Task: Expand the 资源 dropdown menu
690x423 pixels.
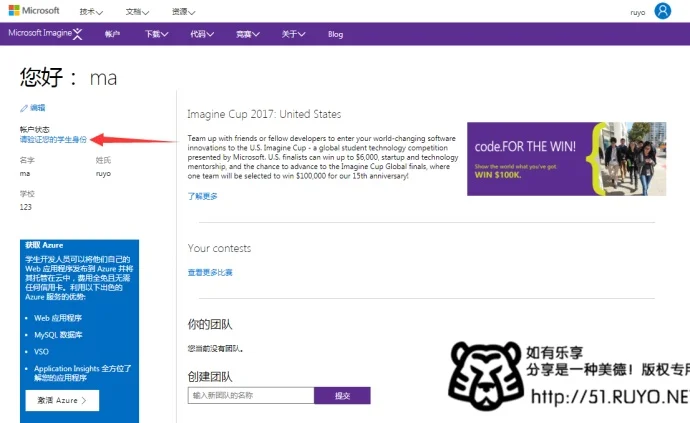Action: tap(184, 12)
